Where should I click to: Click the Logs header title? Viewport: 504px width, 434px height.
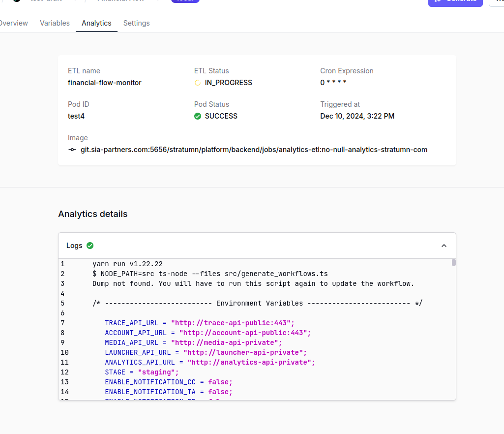tap(74, 246)
